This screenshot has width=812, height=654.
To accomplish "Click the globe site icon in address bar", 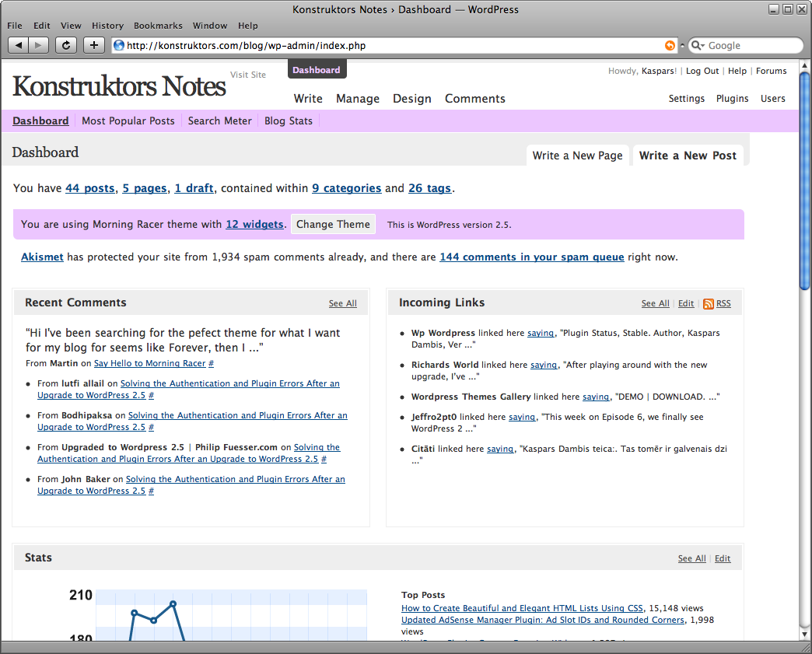I will 119,46.
